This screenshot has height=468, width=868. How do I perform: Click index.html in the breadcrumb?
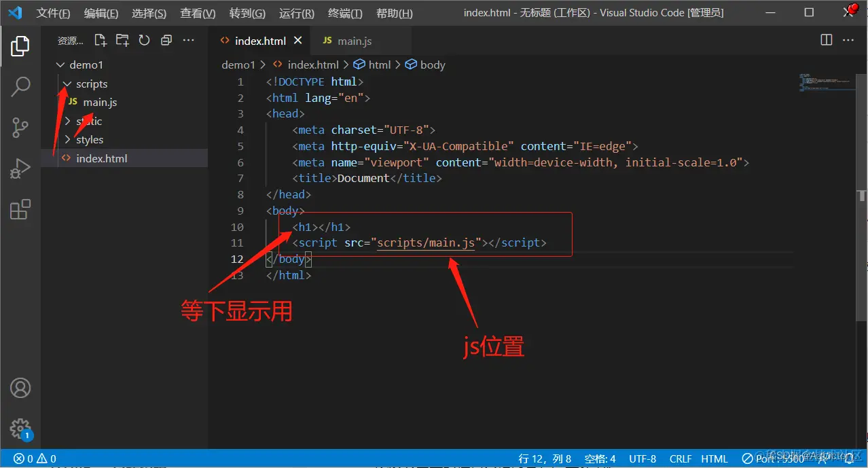312,65
